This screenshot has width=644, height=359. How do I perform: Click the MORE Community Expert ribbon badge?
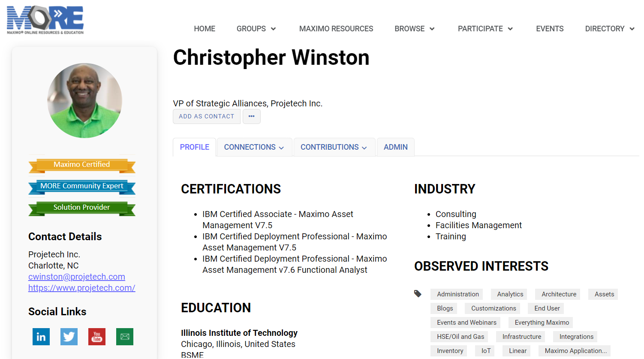pos(82,187)
